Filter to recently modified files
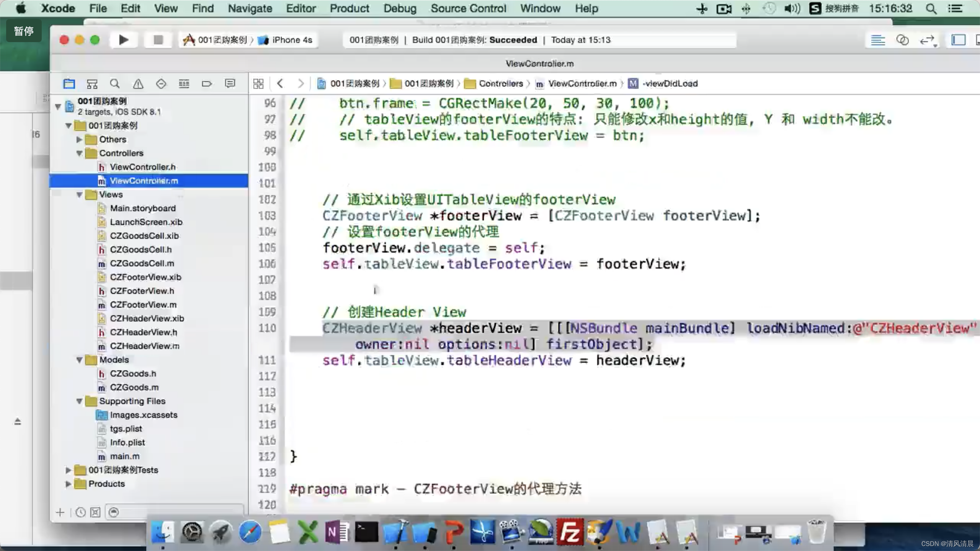Screen dimensions: 980x551 click(x=80, y=512)
